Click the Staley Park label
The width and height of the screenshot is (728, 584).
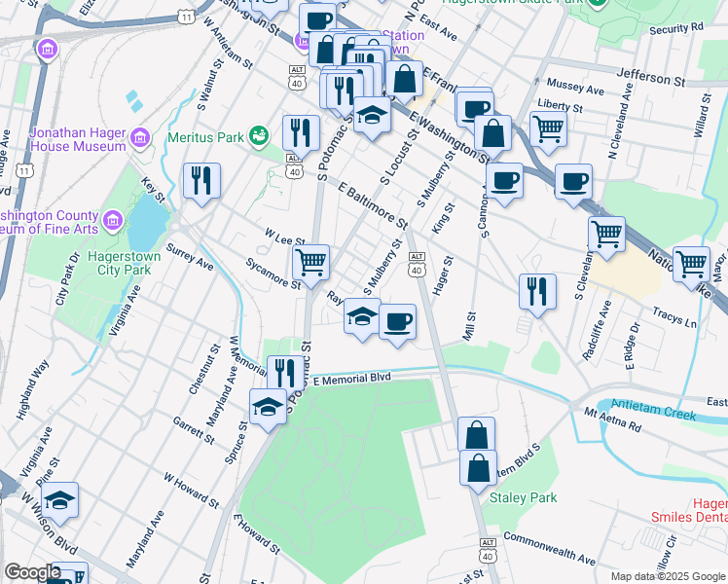[524, 497]
